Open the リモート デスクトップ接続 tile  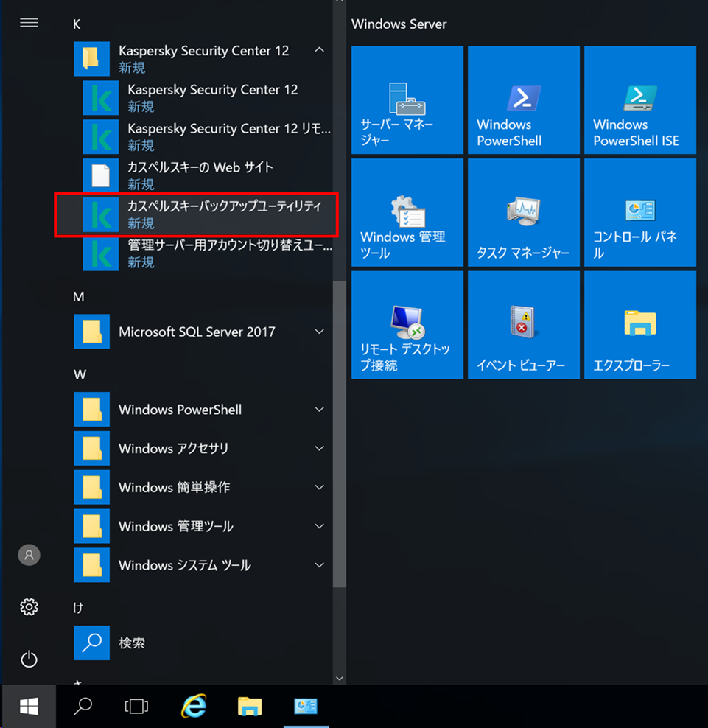pos(407,325)
